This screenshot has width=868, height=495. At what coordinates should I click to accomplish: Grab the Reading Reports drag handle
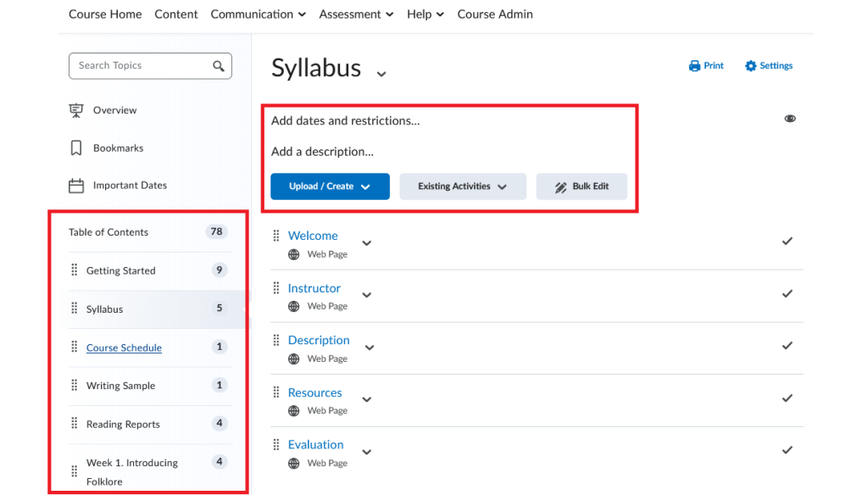point(75,424)
